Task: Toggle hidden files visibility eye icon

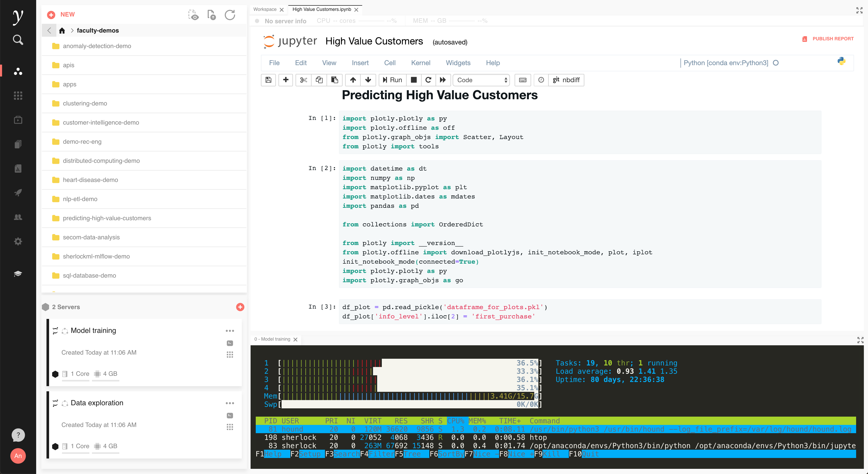Action: click(x=193, y=15)
